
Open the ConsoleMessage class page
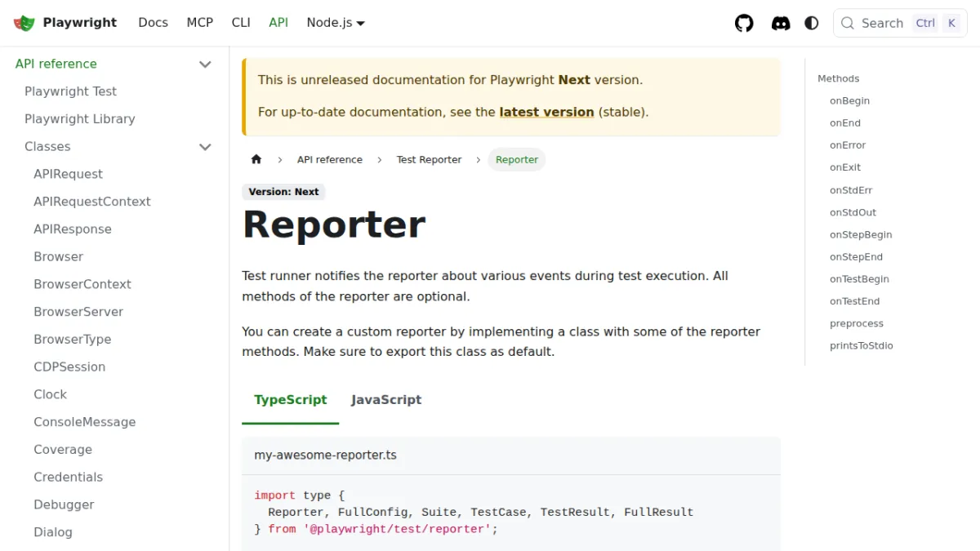[85, 423]
